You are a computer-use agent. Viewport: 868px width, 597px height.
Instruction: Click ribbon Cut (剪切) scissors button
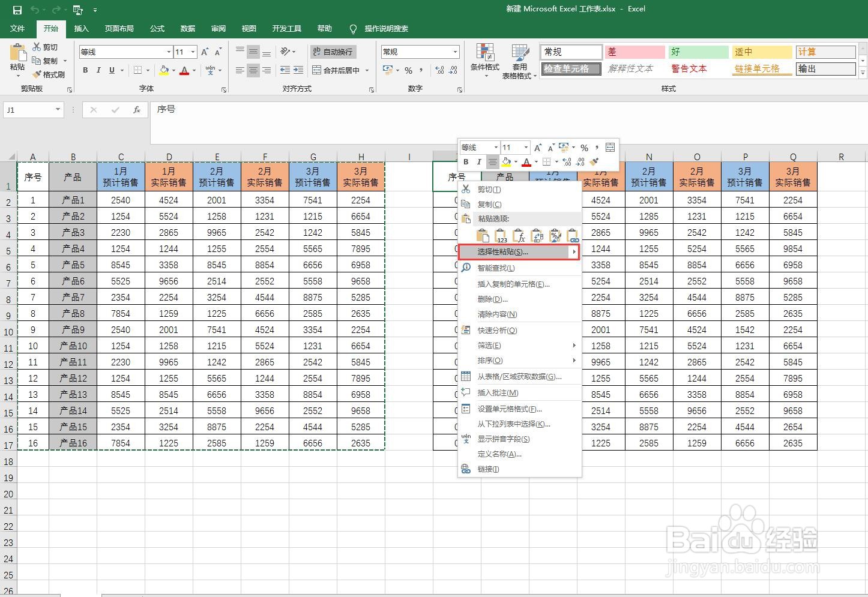46,47
